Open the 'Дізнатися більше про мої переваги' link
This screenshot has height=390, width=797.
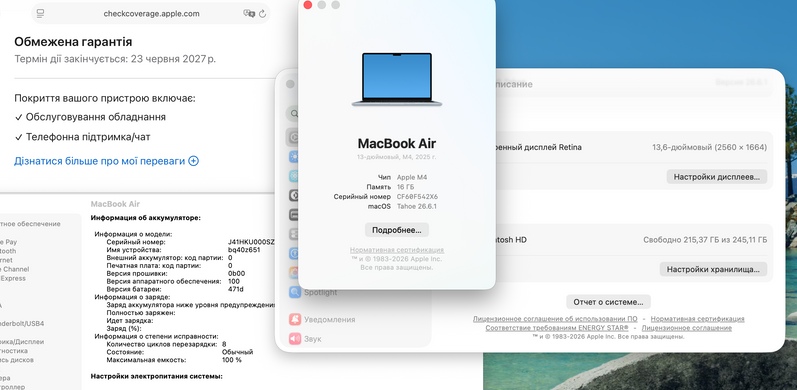pos(100,161)
